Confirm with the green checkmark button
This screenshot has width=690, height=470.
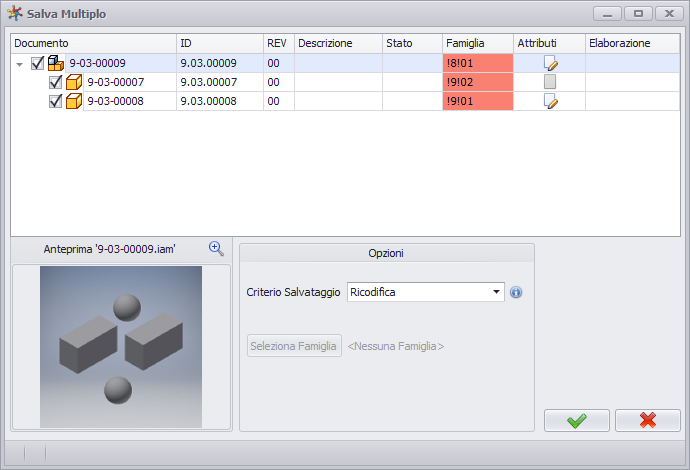576,420
